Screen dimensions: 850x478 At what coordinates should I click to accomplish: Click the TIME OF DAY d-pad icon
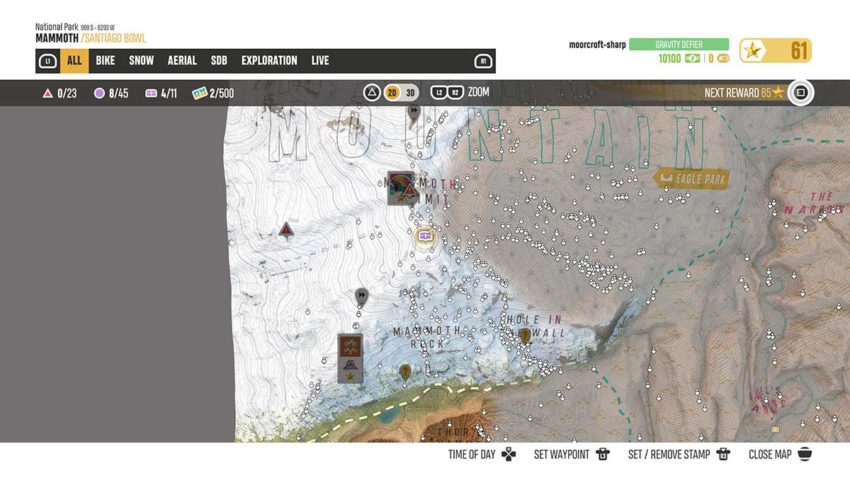pyautogui.click(x=508, y=454)
